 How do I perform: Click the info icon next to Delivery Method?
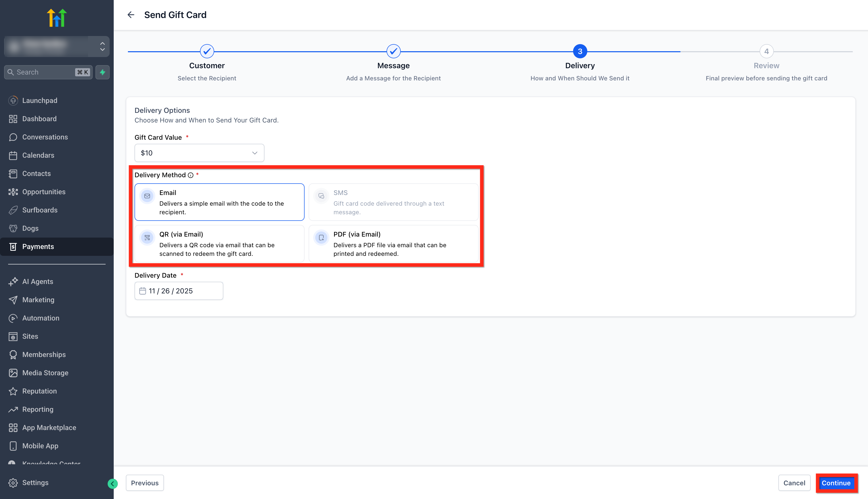pyautogui.click(x=191, y=175)
